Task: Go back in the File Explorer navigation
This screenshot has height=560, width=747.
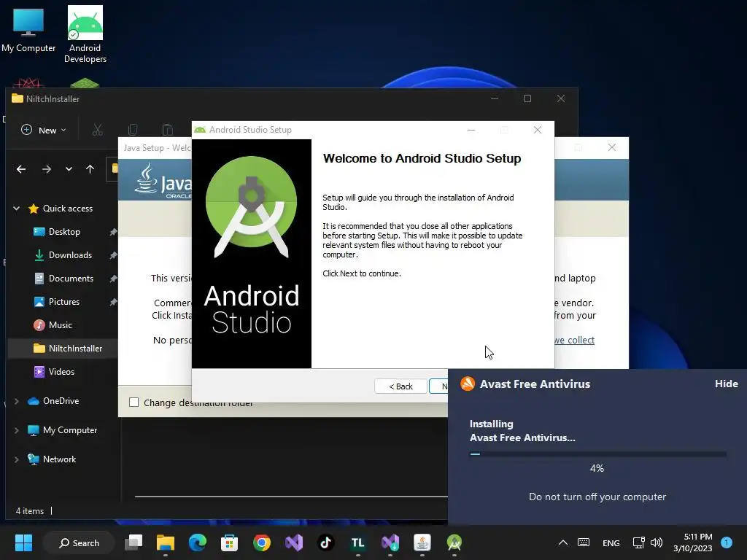Action: 21,169
